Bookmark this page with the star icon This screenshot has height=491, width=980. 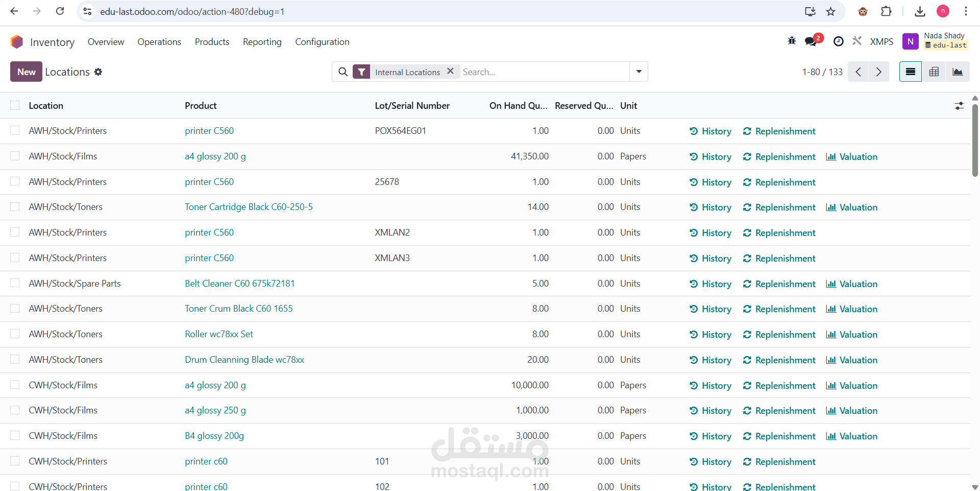pos(831,11)
